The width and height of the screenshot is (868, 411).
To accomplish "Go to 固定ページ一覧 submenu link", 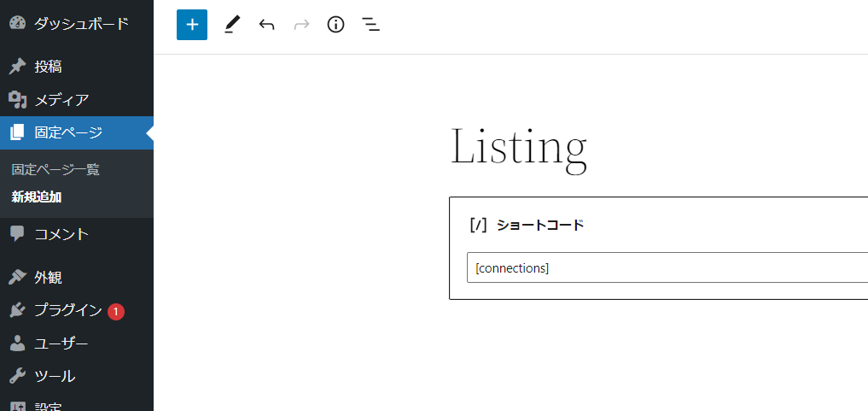I will click(55, 169).
